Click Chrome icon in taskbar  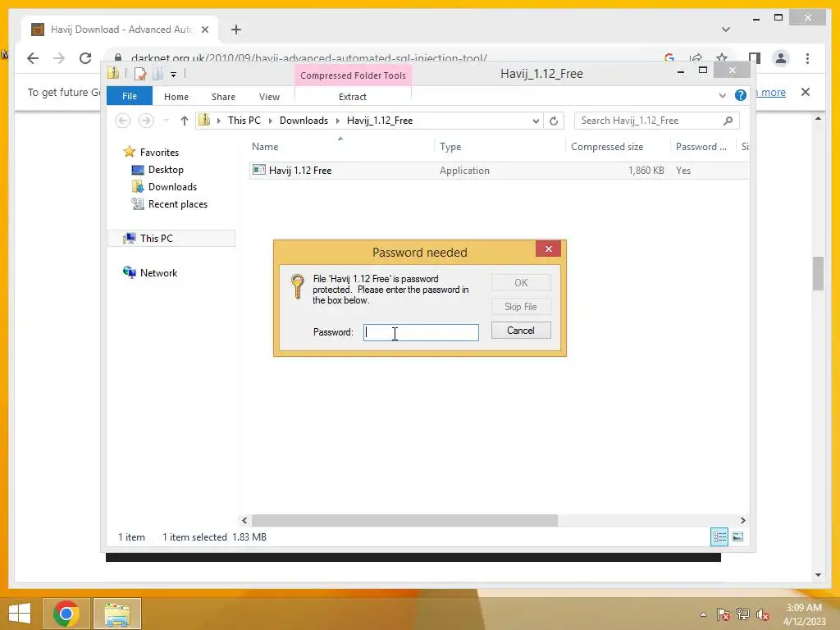tap(66, 614)
